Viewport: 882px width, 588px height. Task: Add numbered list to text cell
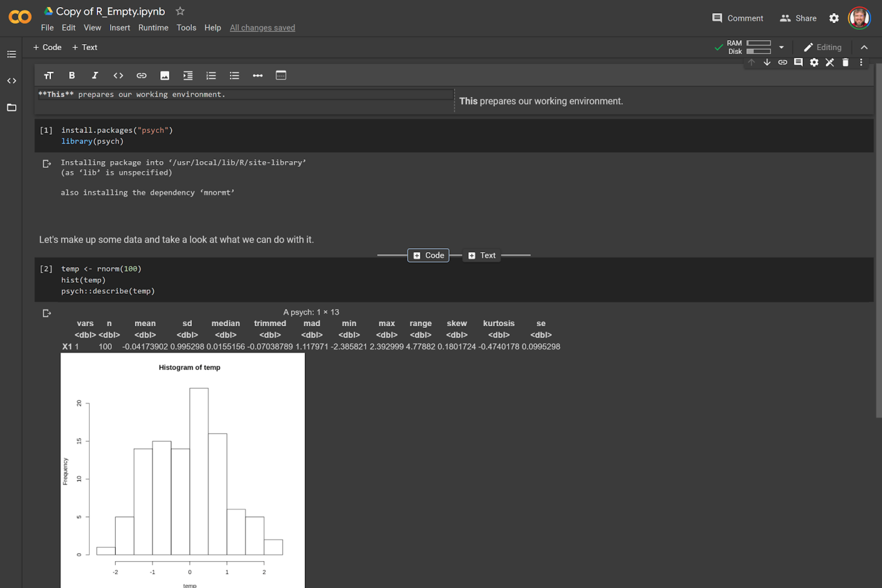click(x=211, y=75)
